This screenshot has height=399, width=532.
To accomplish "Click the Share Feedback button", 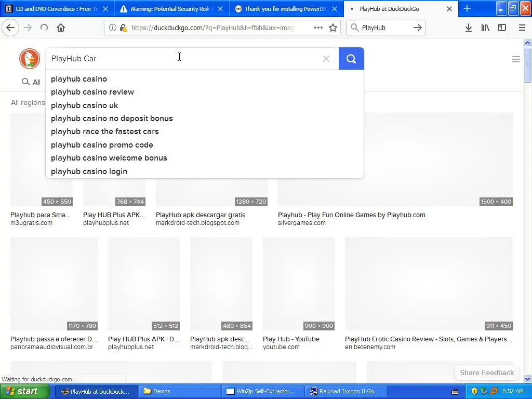I will [487, 373].
